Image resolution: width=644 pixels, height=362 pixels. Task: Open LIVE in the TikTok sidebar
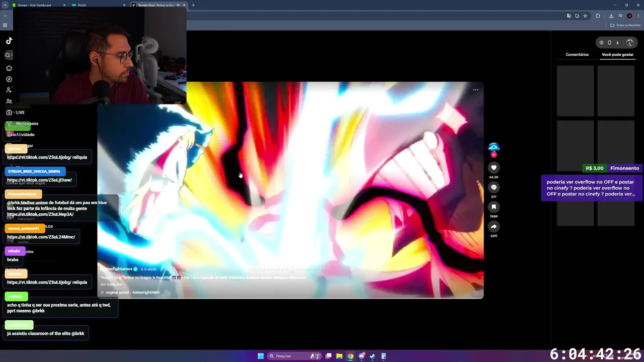click(15, 112)
